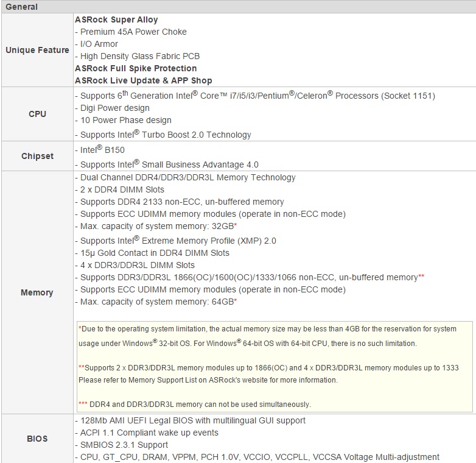Click the Digi Power design entry
476x463 pixels.
(x=113, y=108)
